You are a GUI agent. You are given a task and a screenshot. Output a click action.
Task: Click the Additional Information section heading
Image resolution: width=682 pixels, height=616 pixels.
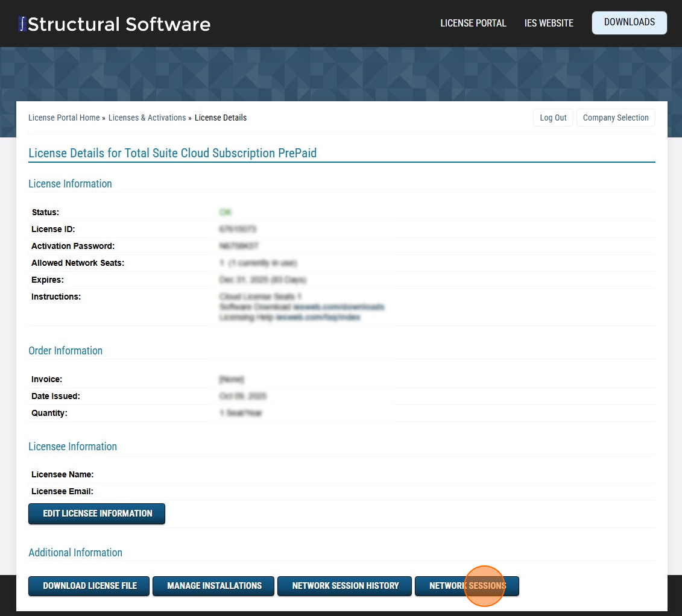point(75,553)
